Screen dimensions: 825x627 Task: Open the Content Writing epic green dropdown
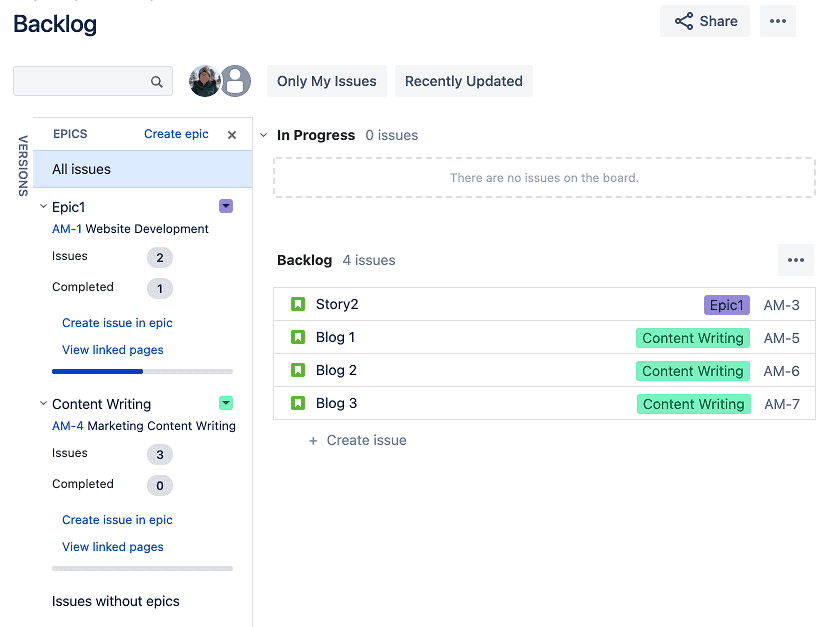click(226, 403)
